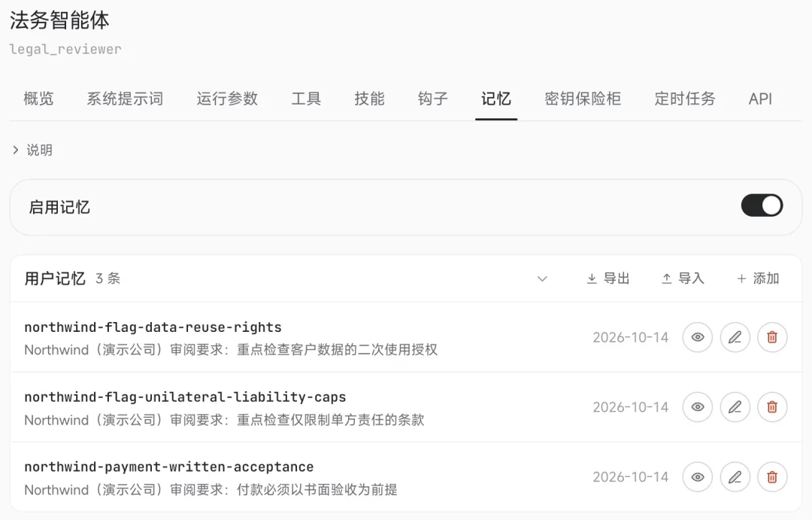
Task: Expand the 说明 section
Action: [x=32, y=150]
